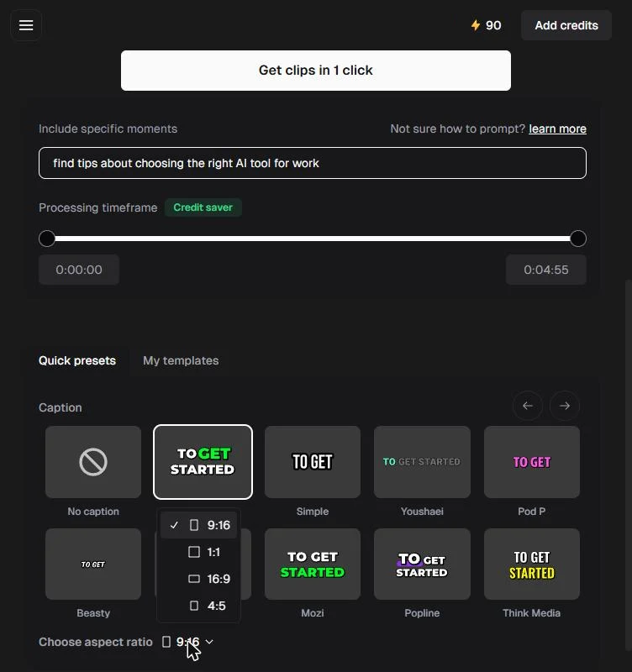
Task: Click the lightning bolt credits icon
Action: click(476, 25)
